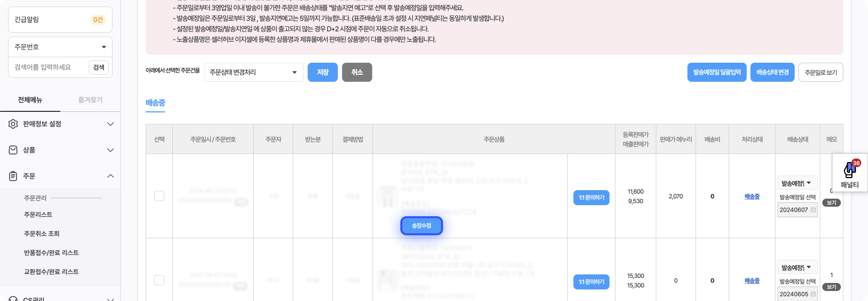The height and width of the screenshot is (301, 868).
Task: Switch to the 즐겨찾기 tab
Action: coord(90,100)
